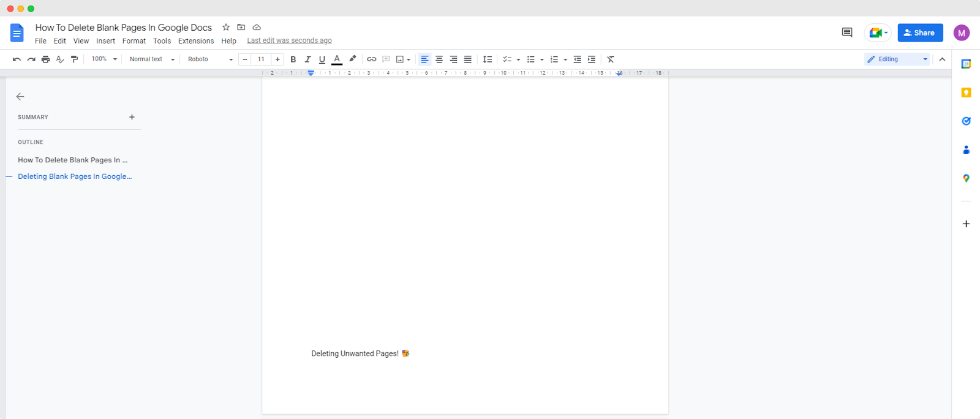This screenshot has width=980, height=419.
Task: Expand bulleted list options arrow
Action: click(542, 59)
